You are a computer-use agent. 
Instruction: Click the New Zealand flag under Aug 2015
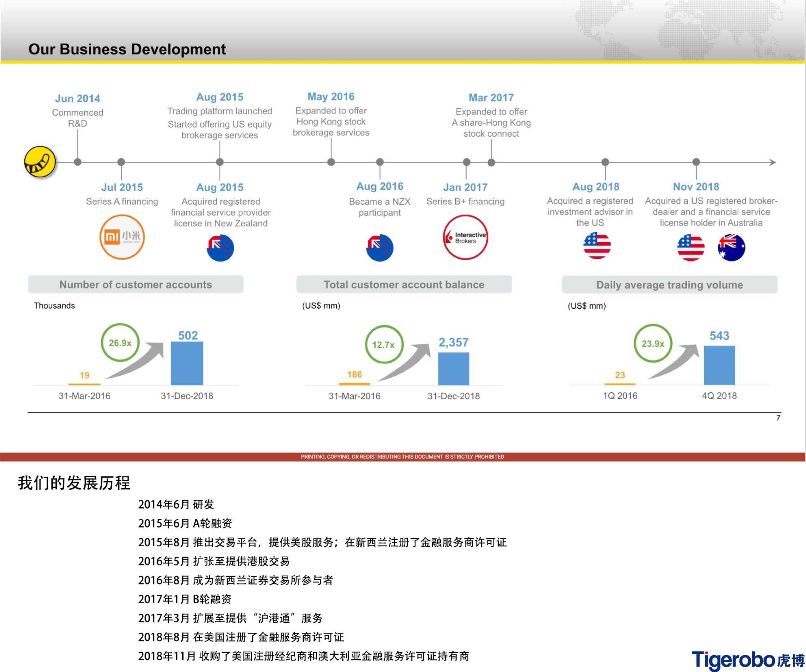coord(220,248)
